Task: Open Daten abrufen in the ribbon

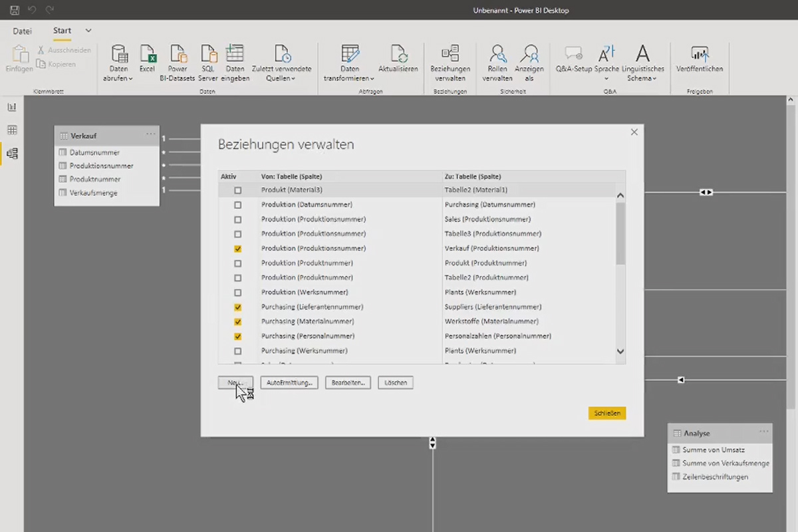Action: (x=118, y=63)
